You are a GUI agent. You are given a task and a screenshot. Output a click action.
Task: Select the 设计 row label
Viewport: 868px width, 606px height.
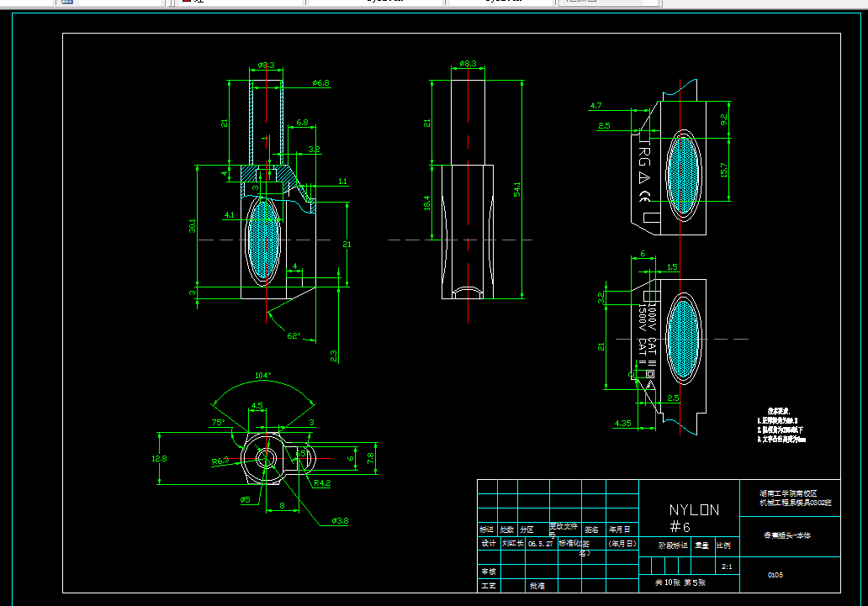[x=488, y=544]
